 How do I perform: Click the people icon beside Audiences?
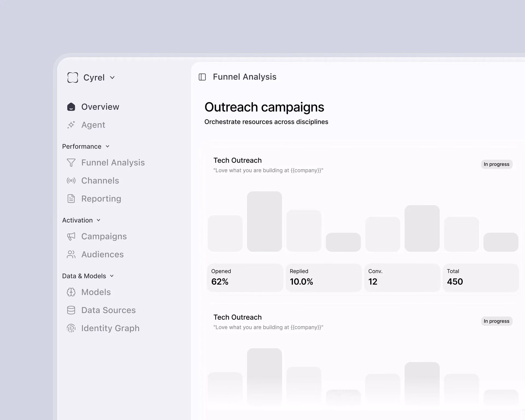71,254
